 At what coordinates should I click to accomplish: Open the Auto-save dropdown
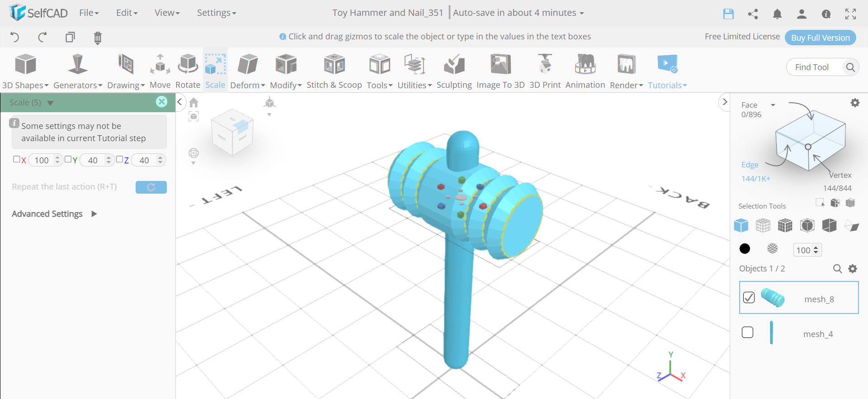tap(519, 13)
